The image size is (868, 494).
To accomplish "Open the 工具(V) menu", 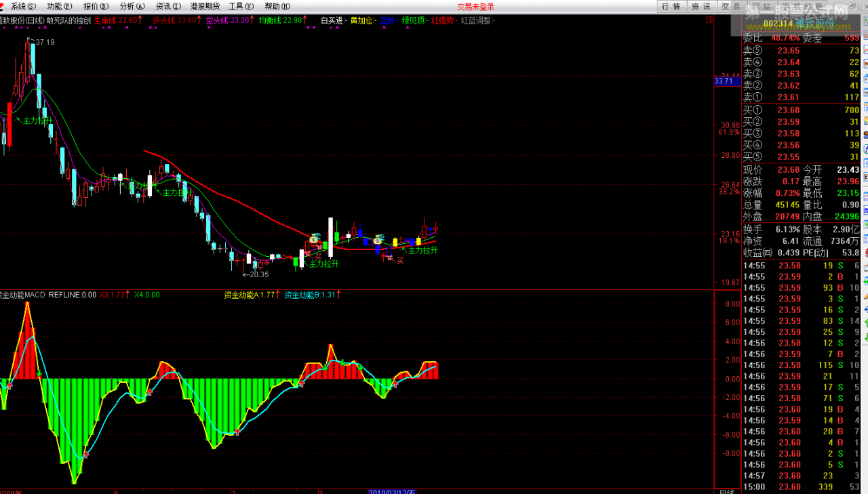I will click(x=241, y=6).
